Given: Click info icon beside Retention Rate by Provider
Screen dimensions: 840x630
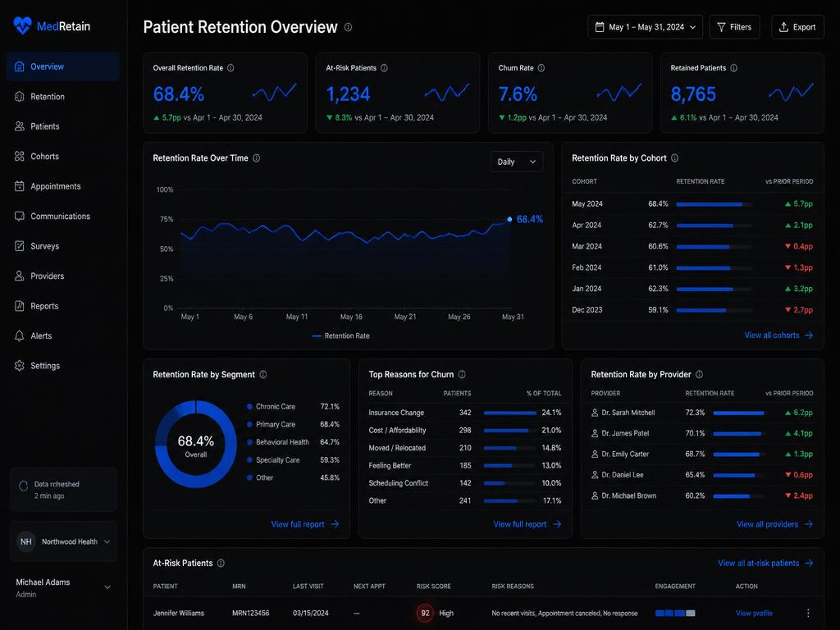Looking at the screenshot, I should click(x=700, y=374).
